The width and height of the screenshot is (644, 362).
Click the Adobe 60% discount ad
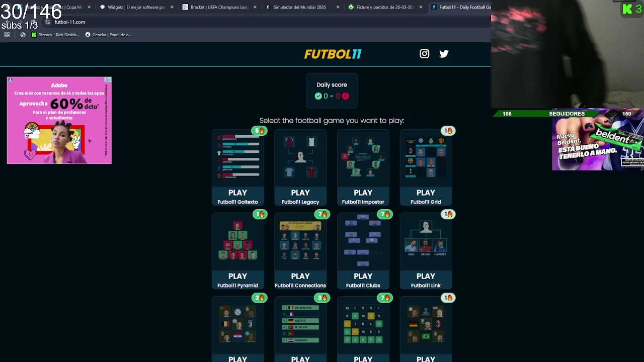pyautogui.click(x=59, y=120)
